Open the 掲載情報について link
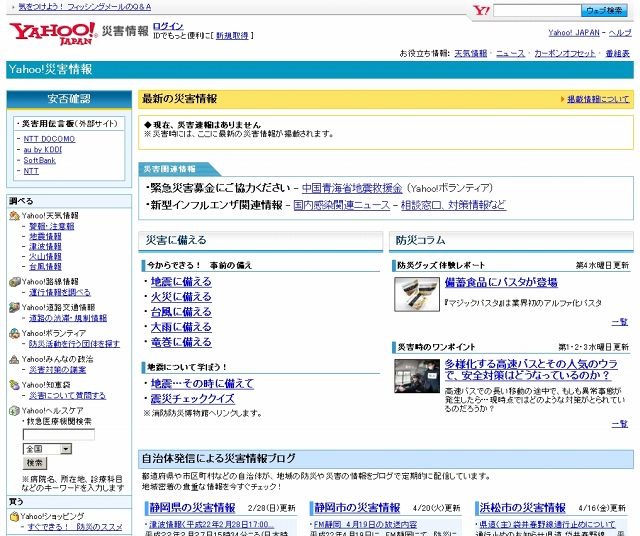Viewport: 640px width, 536px height. pyautogui.click(x=598, y=99)
